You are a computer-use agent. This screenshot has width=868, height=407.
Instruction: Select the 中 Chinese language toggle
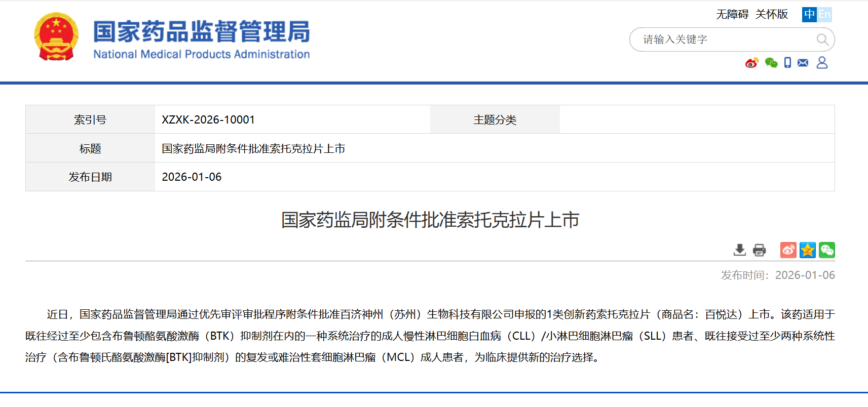point(809,14)
